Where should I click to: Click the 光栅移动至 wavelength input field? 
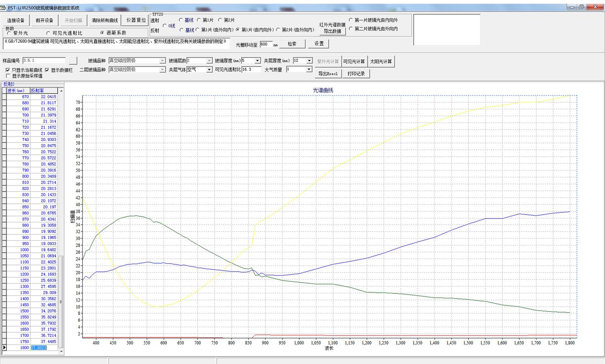[x=266, y=44]
